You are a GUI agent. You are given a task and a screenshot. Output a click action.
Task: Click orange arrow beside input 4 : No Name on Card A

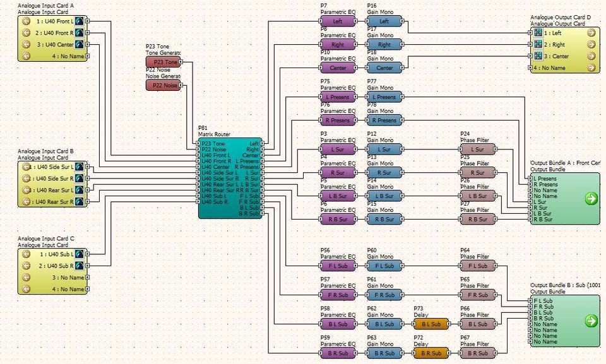26,56
